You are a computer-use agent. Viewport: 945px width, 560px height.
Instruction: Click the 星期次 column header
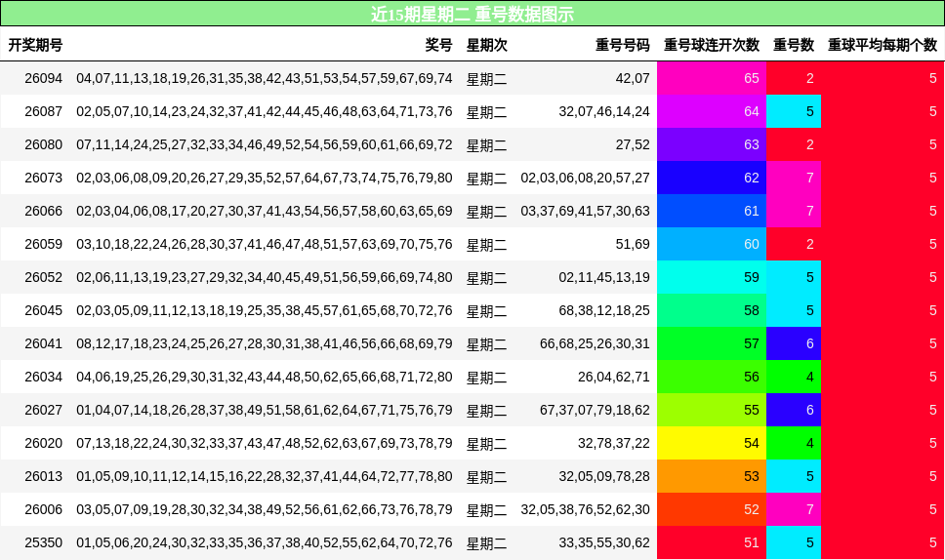pos(487,45)
